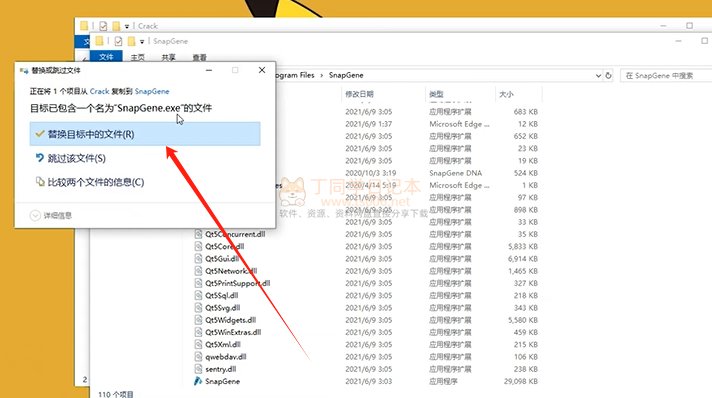The image size is (712, 398).
Task: Open the SnapGene destination folder link
Action: pyautogui.click(x=152, y=91)
